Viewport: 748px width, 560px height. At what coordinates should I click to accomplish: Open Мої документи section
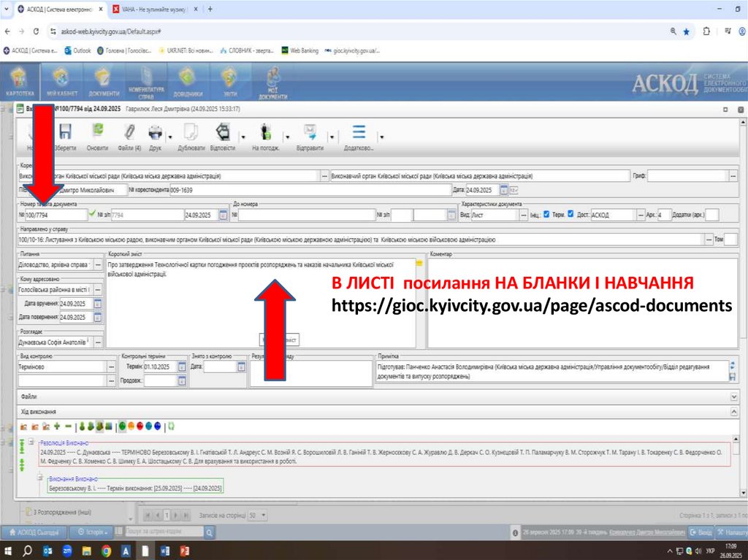point(273,82)
